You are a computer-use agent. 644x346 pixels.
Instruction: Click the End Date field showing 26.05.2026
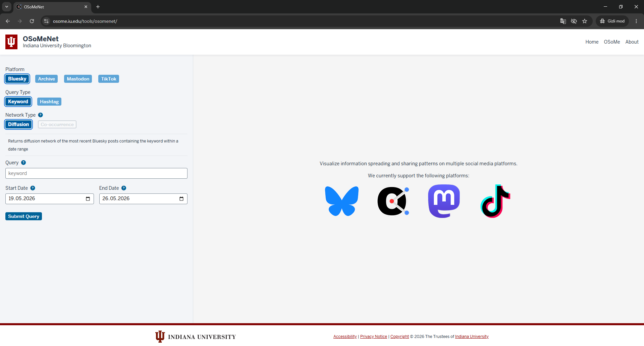143,199
